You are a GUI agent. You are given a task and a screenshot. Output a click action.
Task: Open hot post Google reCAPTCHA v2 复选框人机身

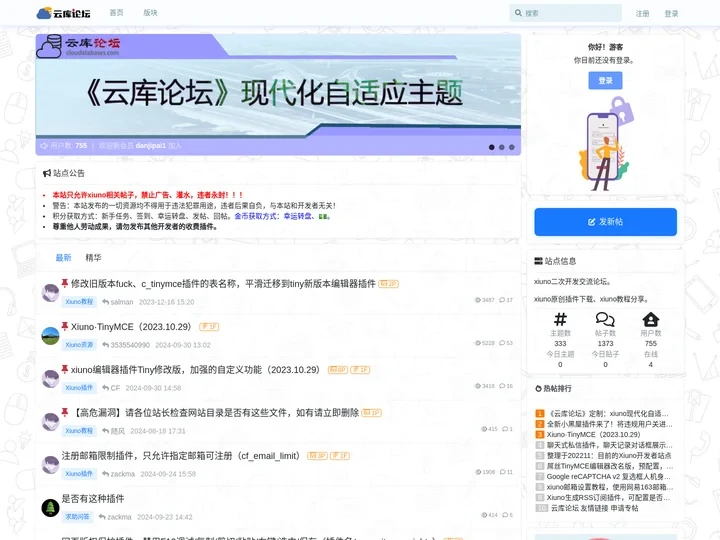(609, 477)
